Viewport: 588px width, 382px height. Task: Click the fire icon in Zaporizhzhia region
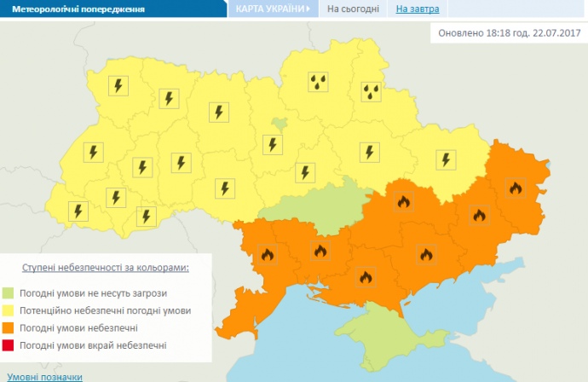[x=424, y=252]
